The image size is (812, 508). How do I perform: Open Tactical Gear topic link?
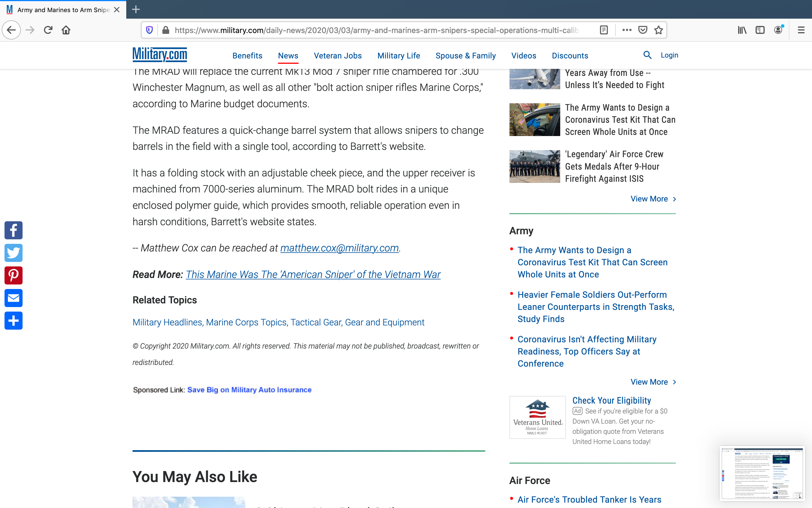[x=316, y=322]
